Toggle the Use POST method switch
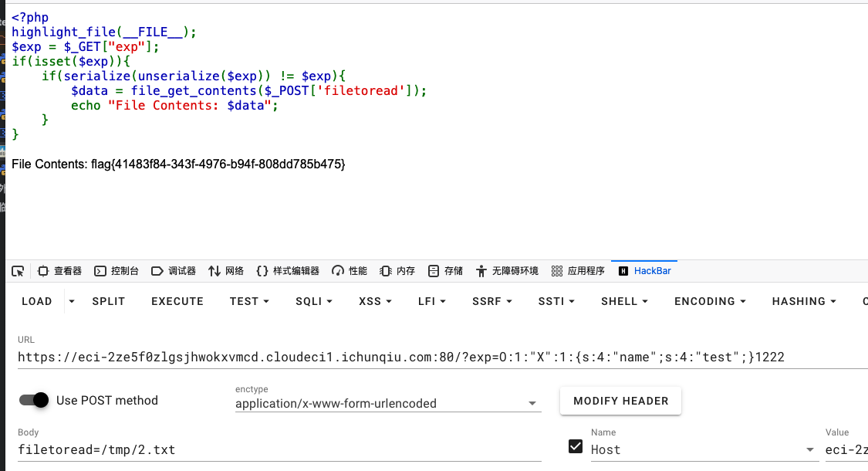Image resolution: width=868 pixels, height=471 pixels. [x=35, y=400]
